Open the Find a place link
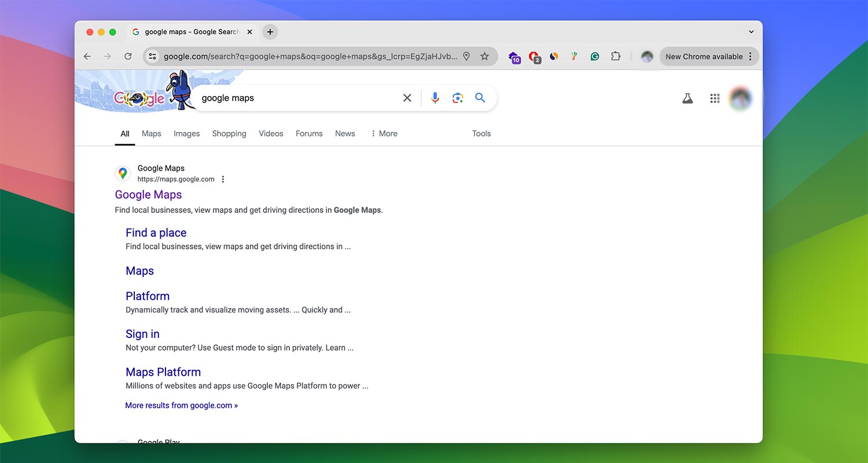 156,233
